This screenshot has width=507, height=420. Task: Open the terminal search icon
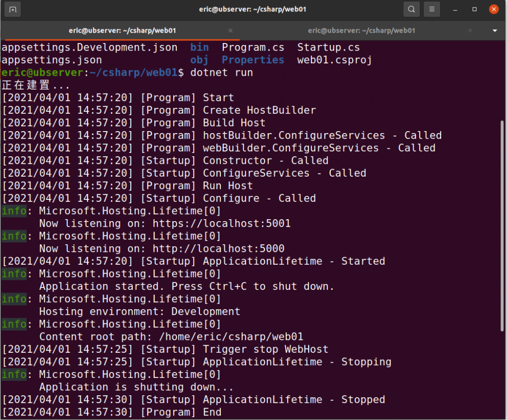coord(411,9)
